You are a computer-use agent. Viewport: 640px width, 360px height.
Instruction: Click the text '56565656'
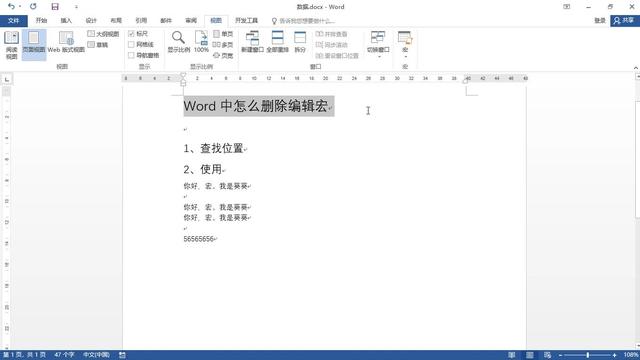coord(198,239)
